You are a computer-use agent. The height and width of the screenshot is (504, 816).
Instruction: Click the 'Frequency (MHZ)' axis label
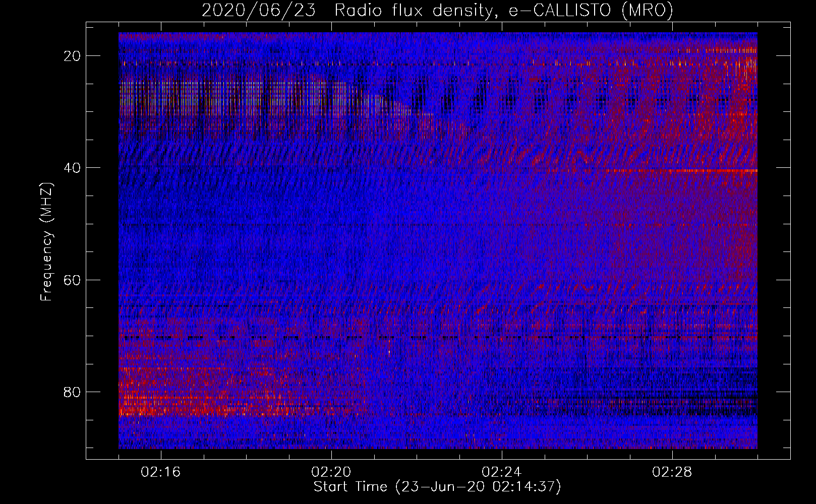(x=46, y=242)
